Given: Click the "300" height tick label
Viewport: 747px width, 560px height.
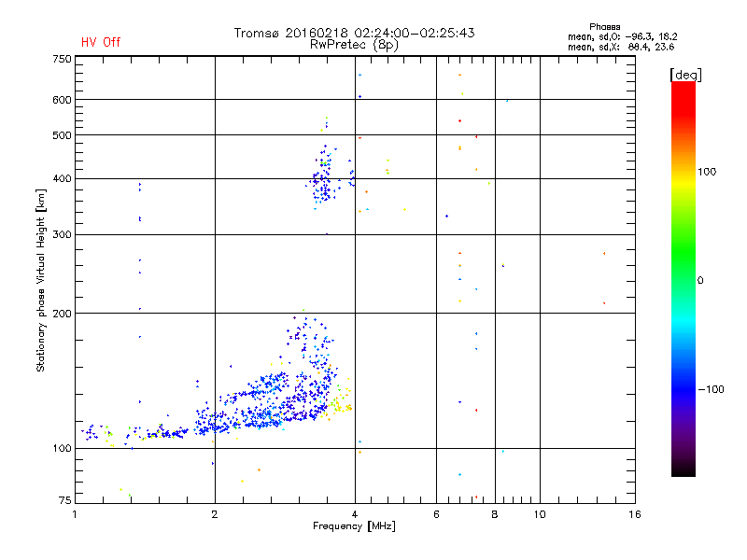Looking at the screenshot, I should 62,235.
